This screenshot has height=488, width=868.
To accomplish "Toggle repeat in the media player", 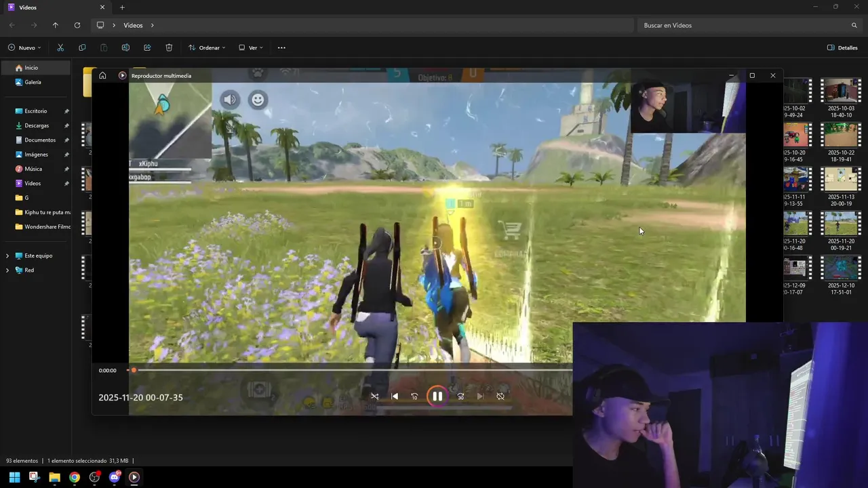I will tap(500, 396).
